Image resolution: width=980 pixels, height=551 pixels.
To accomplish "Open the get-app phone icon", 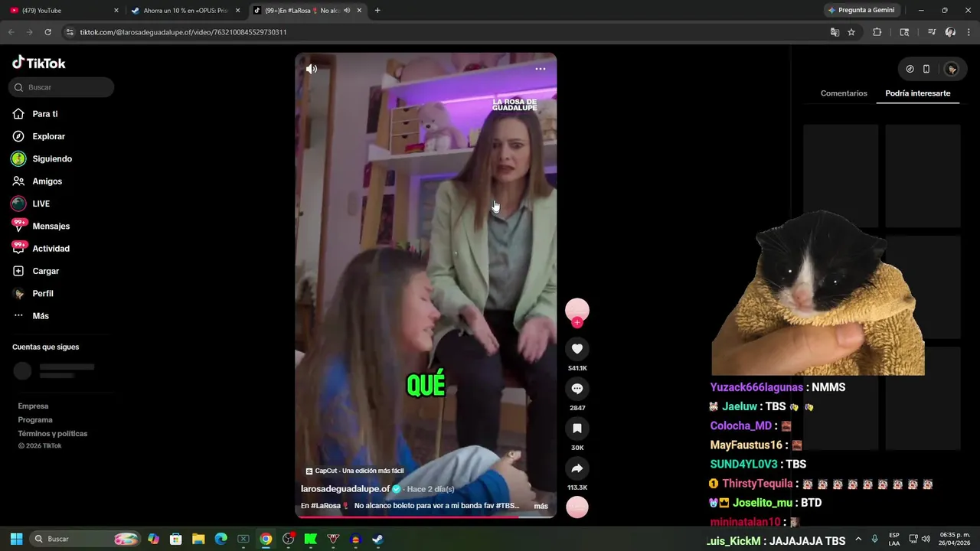I will [x=926, y=69].
